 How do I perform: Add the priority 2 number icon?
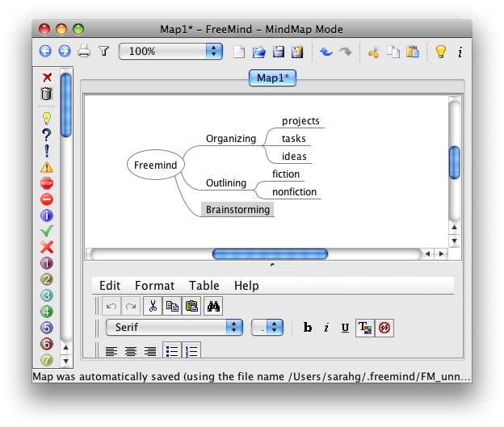(x=47, y=279)
